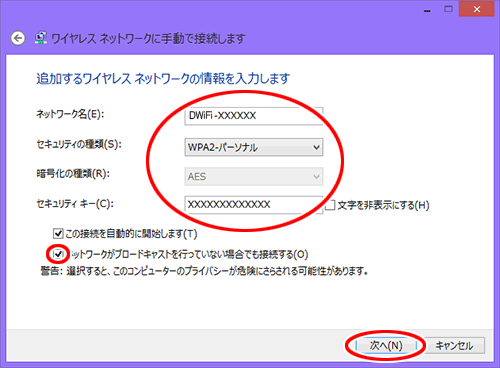This screenshot has width=500, height=368.
Task: Click the 次へ(N) button
Action: click(386, 346)
